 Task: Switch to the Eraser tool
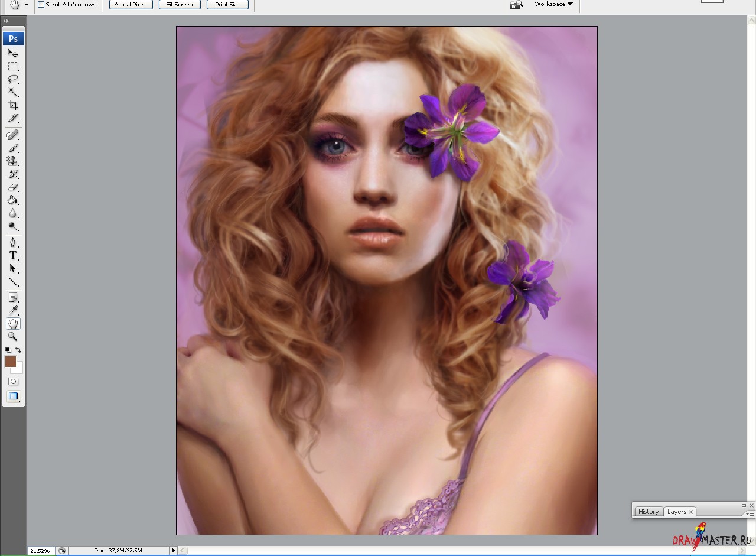[x=12, y=187]
